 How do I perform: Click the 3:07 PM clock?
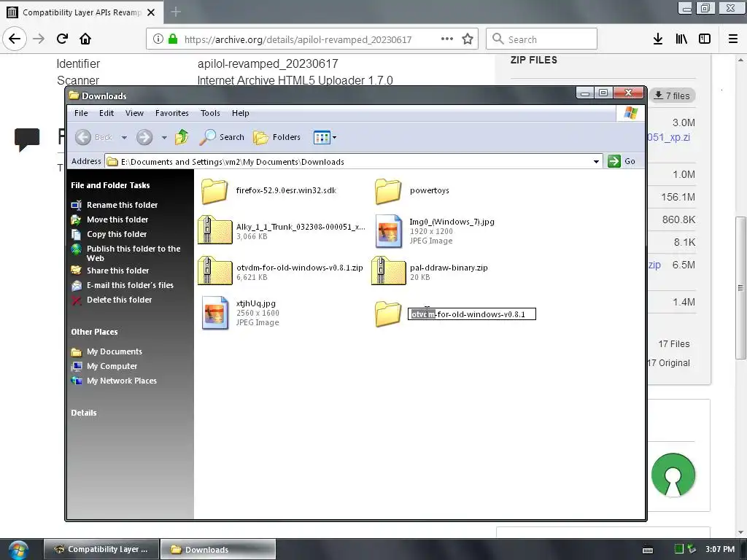[720, 549]
